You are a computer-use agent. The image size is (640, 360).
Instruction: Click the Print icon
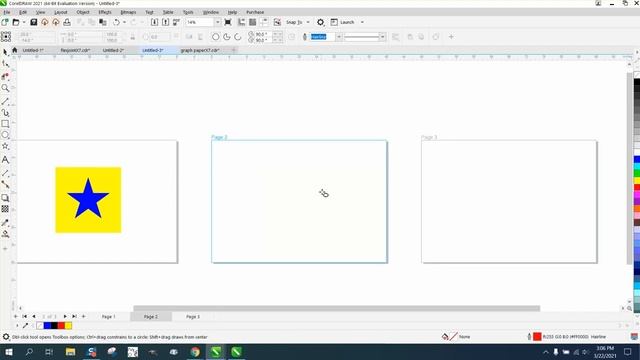click(67, 22)
